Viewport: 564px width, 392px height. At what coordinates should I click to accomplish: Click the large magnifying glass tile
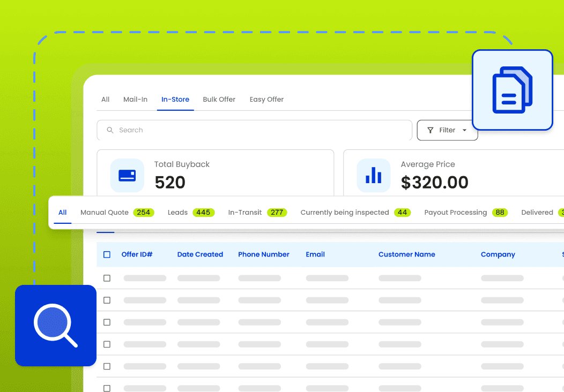click(x=56, y=326)
